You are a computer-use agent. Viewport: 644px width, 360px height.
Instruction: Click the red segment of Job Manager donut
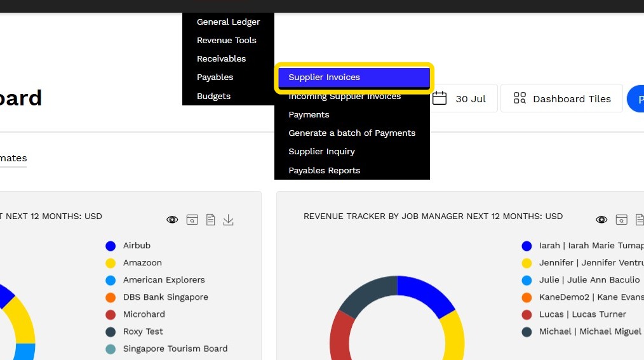pos(340,337)
